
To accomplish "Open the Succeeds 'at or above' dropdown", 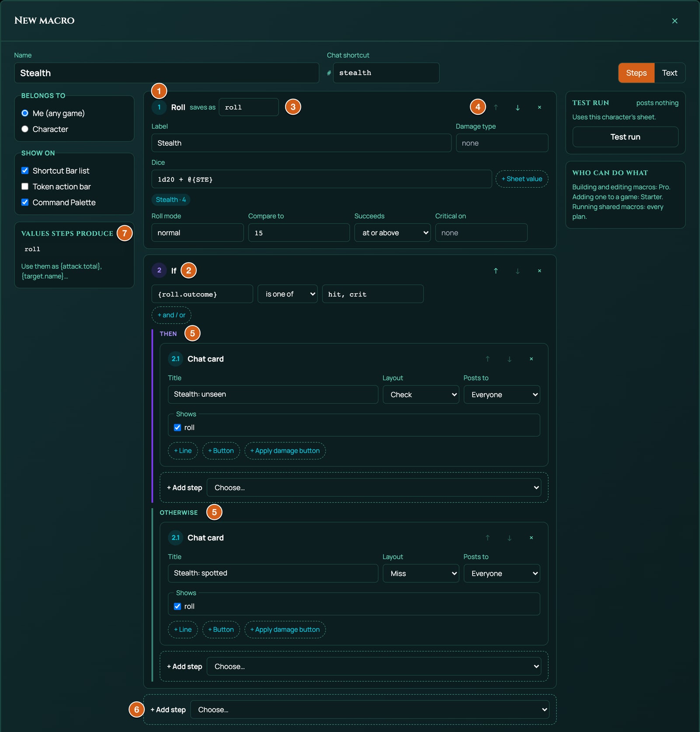I will point(392,233).
